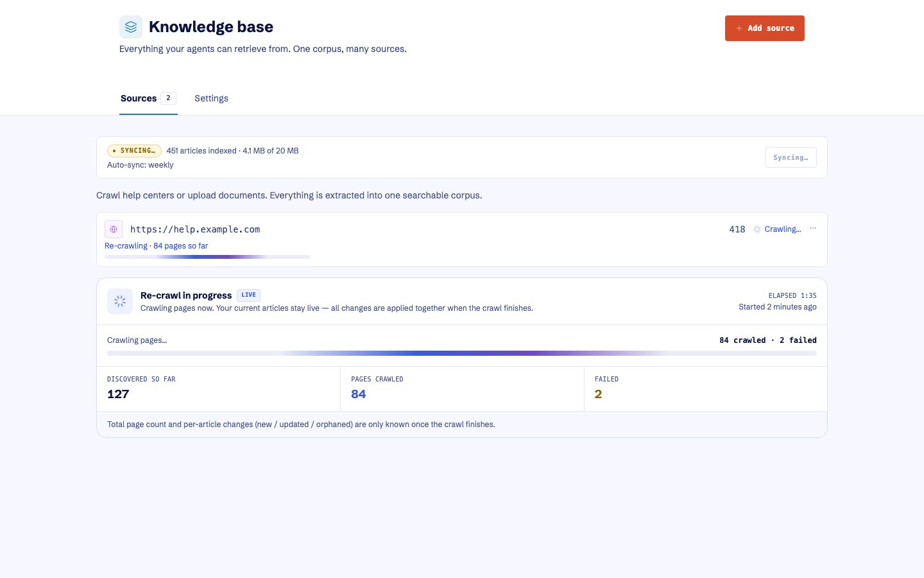Click the PAGES CRAWLED label
The height and width of the screenshot is (578, 924).
377,380
